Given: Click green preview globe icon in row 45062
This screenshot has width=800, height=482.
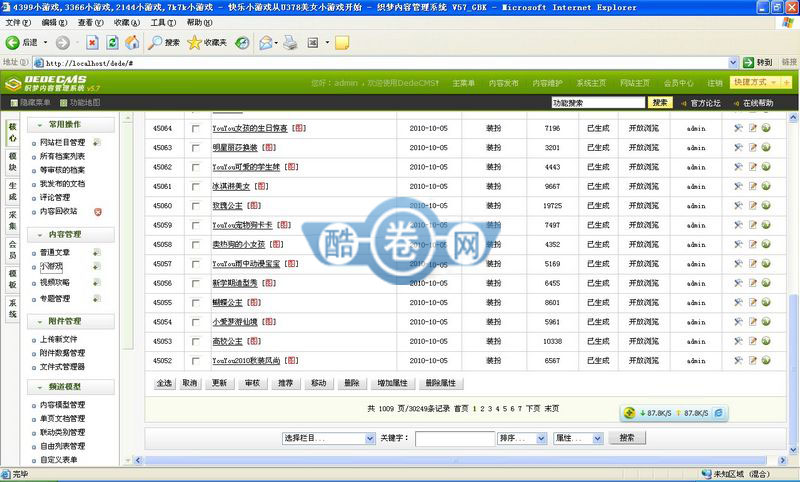Looking at the screenshot, I should point(766,167).
